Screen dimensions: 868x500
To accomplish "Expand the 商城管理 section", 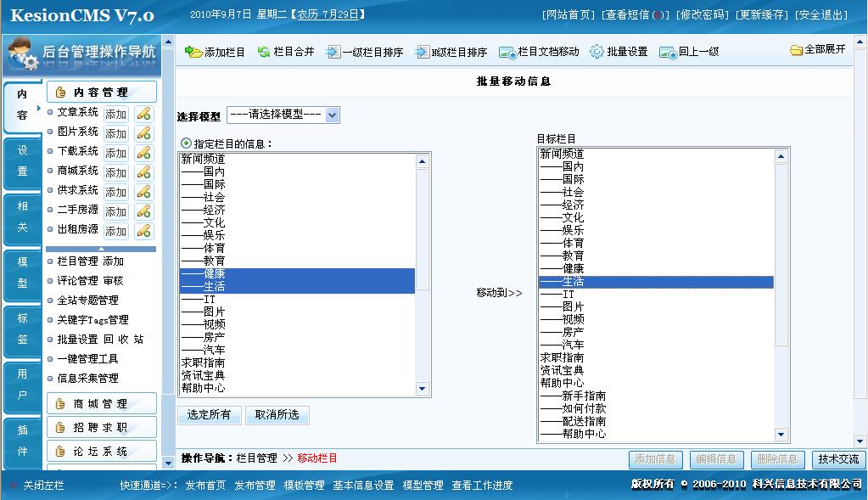I will (x=101, y=404).
